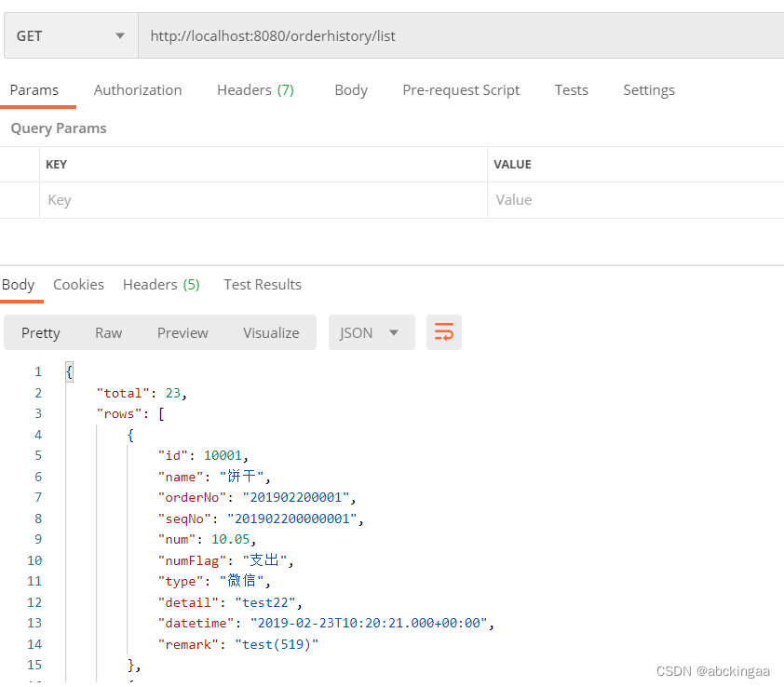Viewport: 784px width, 687px height.
Task: Open the Settings tab
Action: point(648,90)
